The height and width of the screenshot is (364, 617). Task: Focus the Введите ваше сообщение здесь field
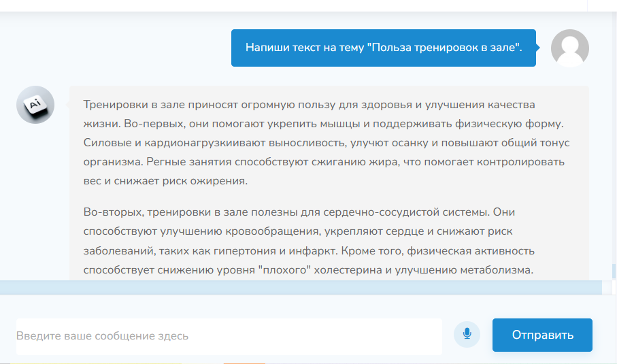coord(229,337)
